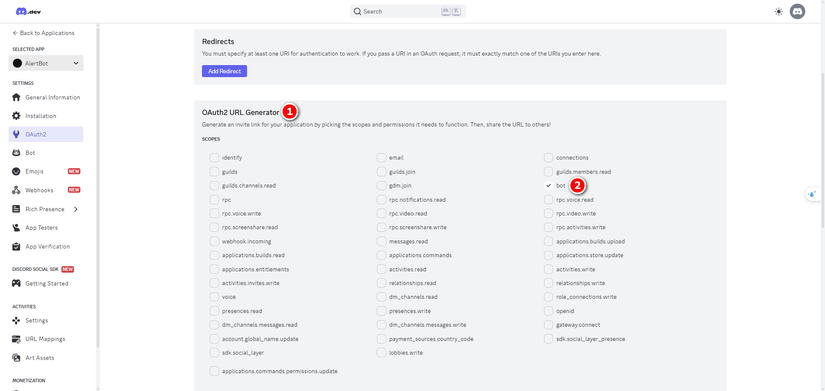This screenshot has height=391, width=825.
Task: Click the OAuth2 wrench icon
Action: click(16, 134)
